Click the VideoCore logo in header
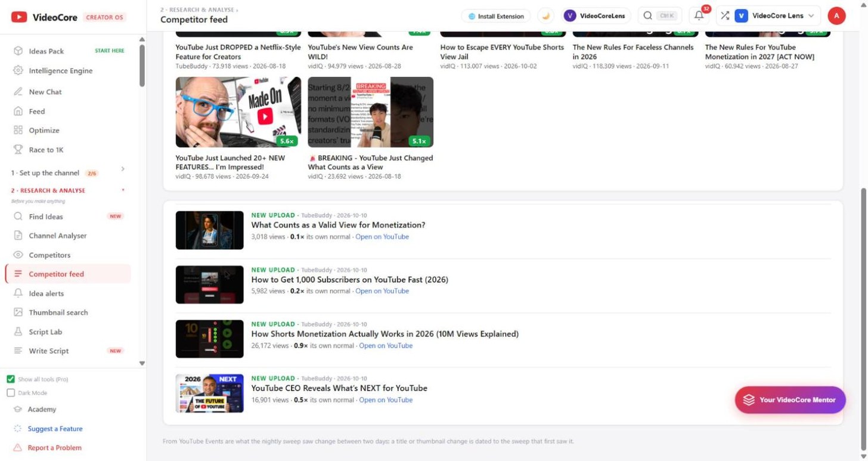 click(x=44, y=17)
